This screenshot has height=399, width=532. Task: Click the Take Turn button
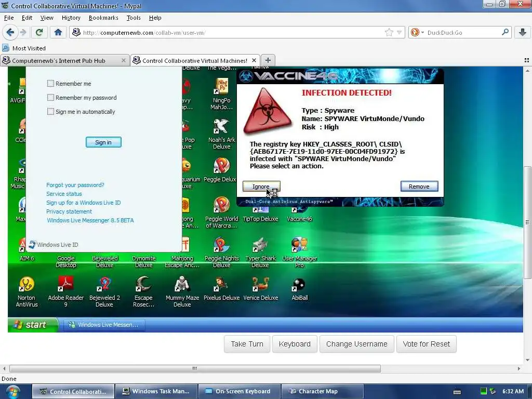[x=247, y=344]
